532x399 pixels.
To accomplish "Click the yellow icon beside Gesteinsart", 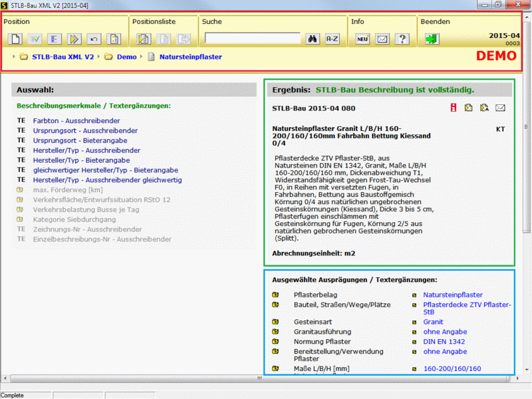I will (275, 321).
